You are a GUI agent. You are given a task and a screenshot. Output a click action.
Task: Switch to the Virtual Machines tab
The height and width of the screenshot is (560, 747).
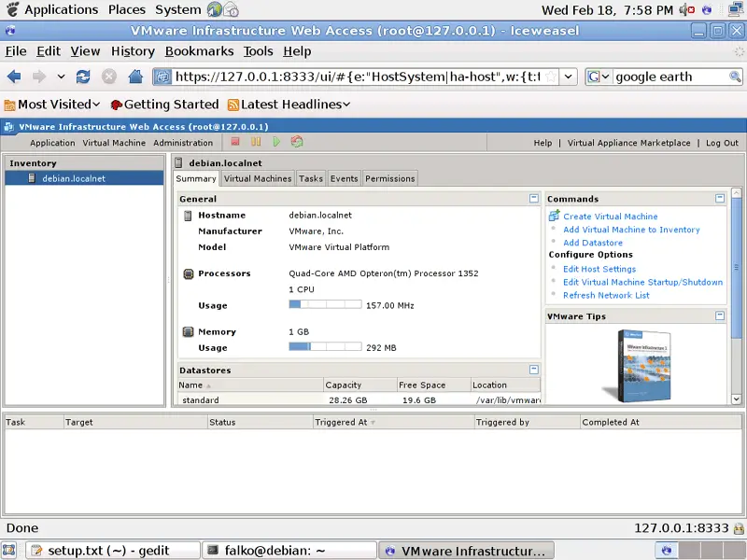[x=258, y=178]
